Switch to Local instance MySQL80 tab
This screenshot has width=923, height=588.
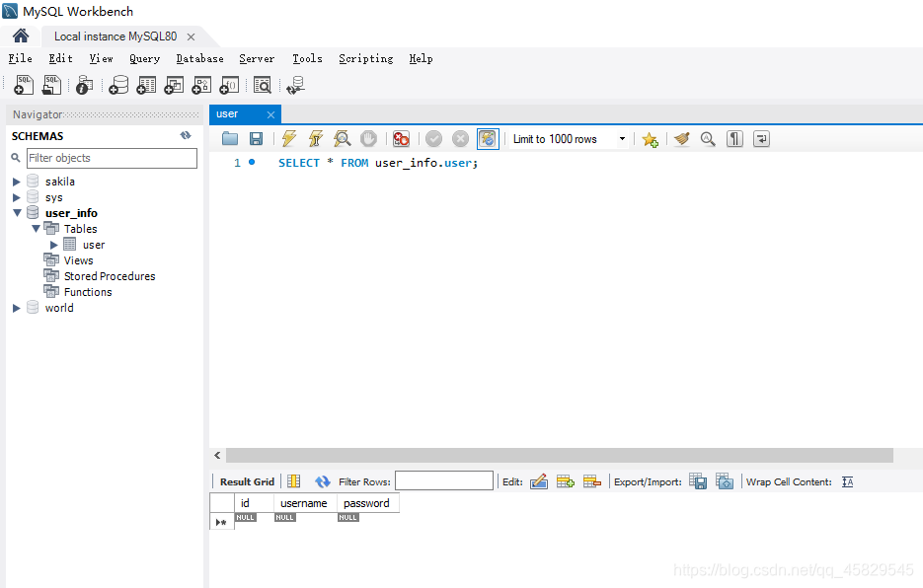click(115, 37)
